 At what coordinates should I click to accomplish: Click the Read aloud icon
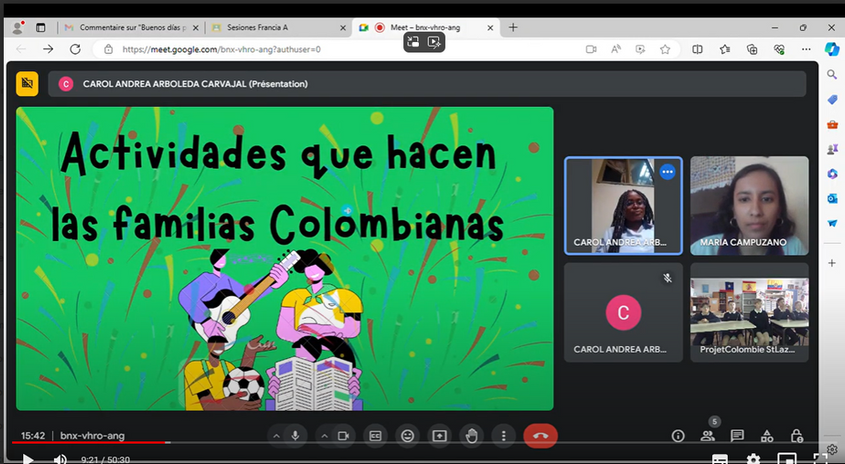[x=615, y=49]
